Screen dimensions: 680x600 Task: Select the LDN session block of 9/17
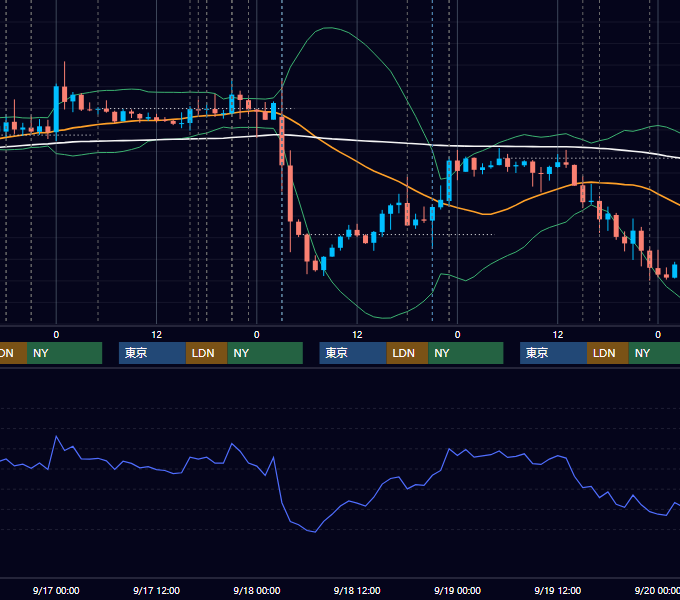(x=206, y=353)
